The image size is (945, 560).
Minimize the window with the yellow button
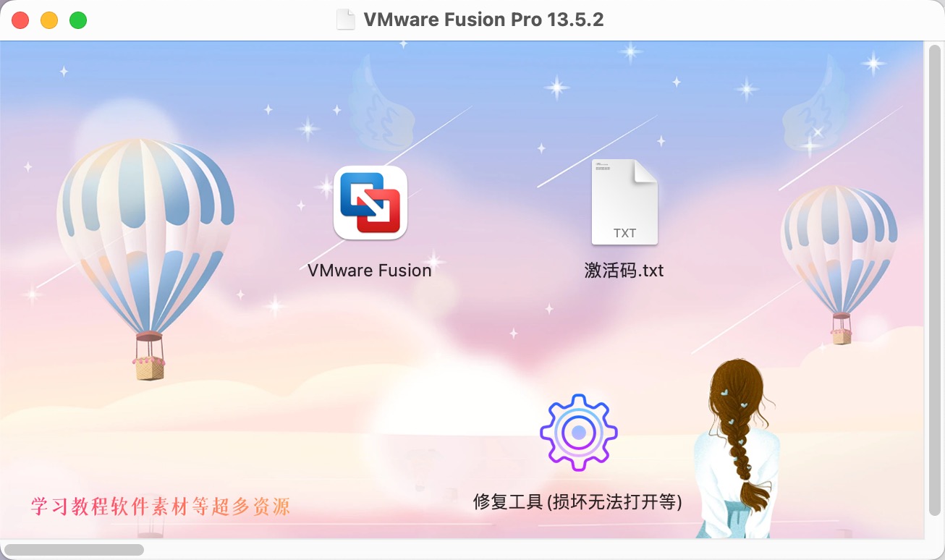[49, 20]
